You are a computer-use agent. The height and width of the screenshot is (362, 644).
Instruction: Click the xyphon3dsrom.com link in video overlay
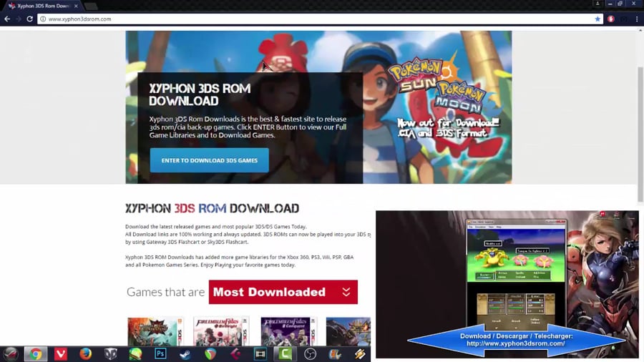pyautogui.click(x=515, y=343)
